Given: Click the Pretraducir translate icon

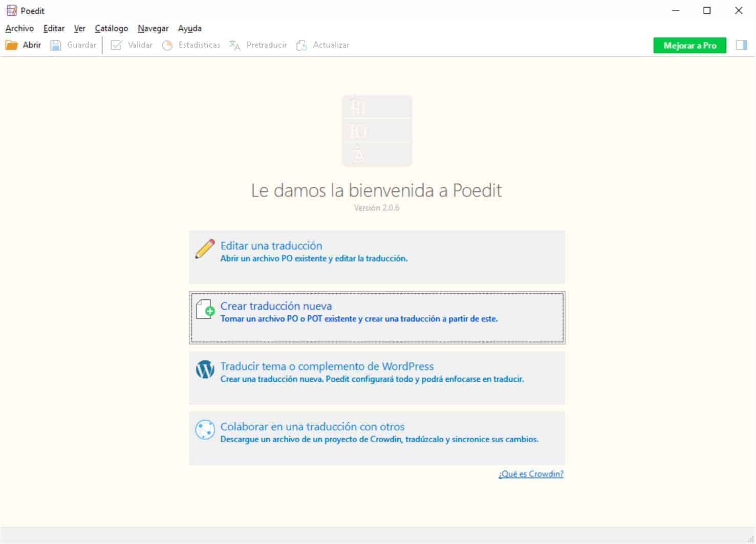Looking at the screenshot, I should click(x=235, y=45).
